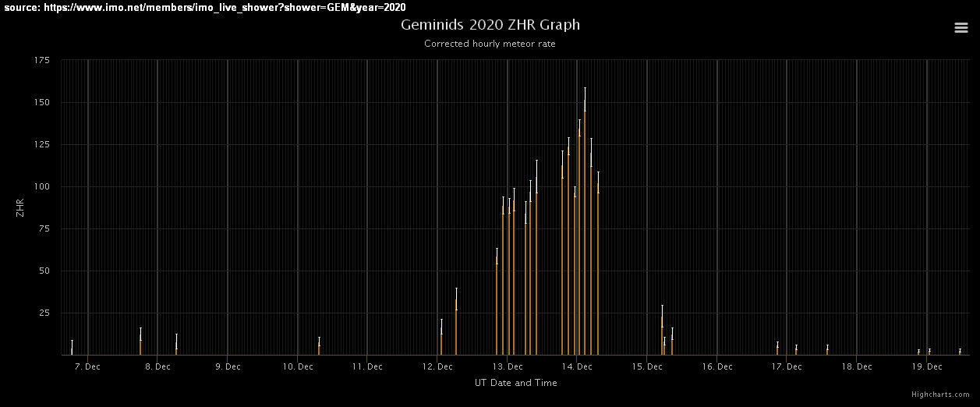Click the '14. Dec' x-axis label
This screenshot has width=980, height=407.
coord(577,366)
